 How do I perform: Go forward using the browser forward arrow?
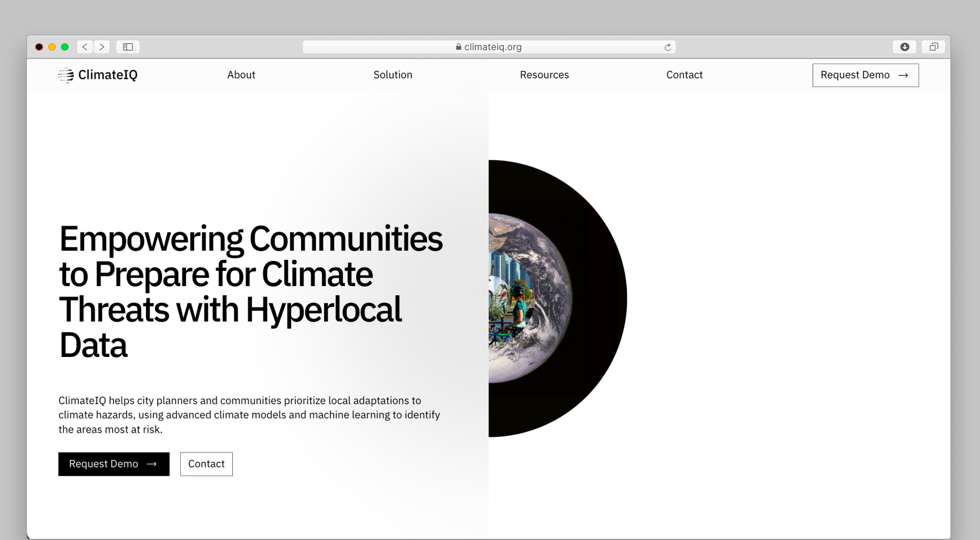point(102,47)
